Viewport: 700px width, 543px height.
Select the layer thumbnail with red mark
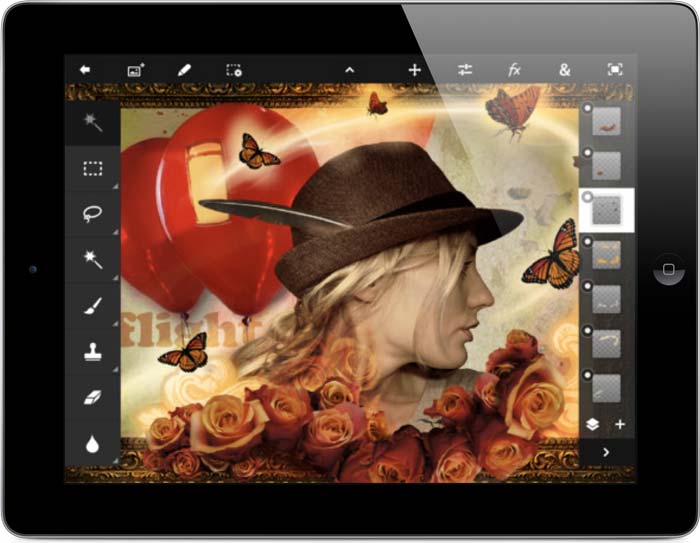[x=607, y=121]
